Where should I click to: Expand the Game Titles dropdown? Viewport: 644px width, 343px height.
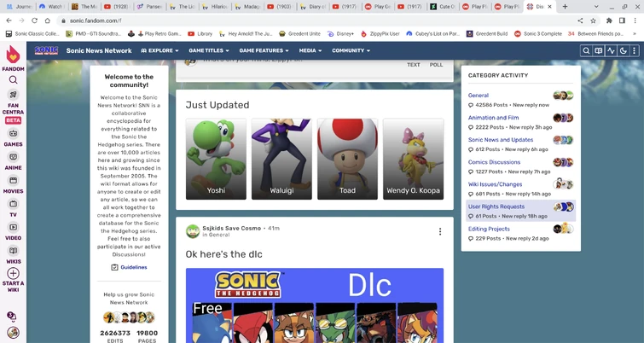(209, 50)
